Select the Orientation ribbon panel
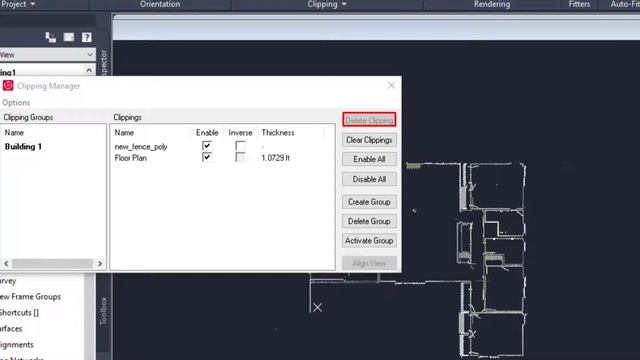This screenshot has width=640, height=360. tap(160, 4)
